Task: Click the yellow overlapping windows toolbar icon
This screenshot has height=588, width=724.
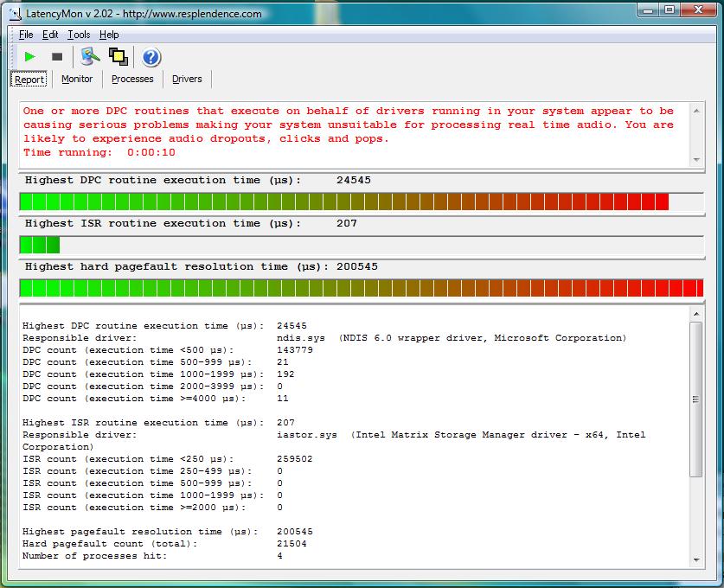Action: (119, 57)
